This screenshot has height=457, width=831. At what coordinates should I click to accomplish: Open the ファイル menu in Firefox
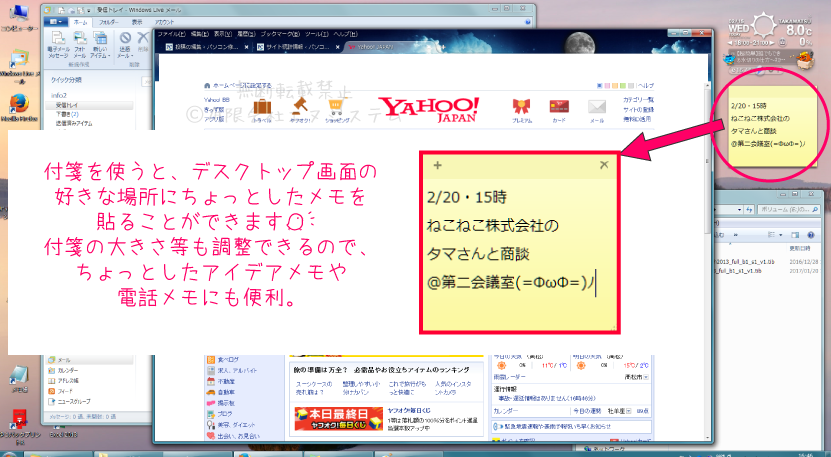click(x=171, y=34)
